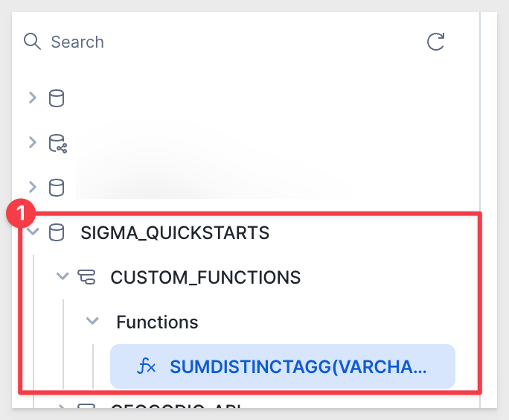The height and width of the screenshot is (420, 509).
Task: Collapse the CUSTOM_FUNCTIONS schema
Action: (x=63, y=276)
